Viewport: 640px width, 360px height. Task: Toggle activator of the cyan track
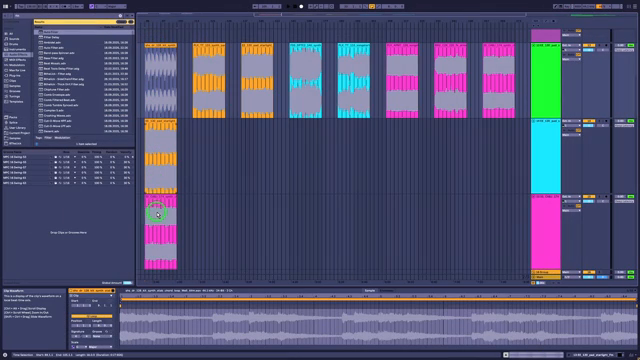pos(589,121)
